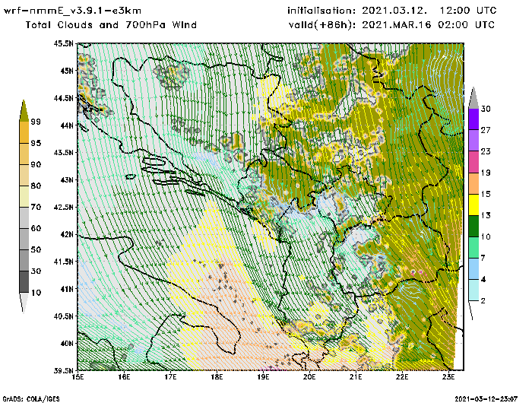This screenshot has height=403, width=532.
Task: Click the 2021-03-12-23:07 timestamp
Action: click(486, 398)
